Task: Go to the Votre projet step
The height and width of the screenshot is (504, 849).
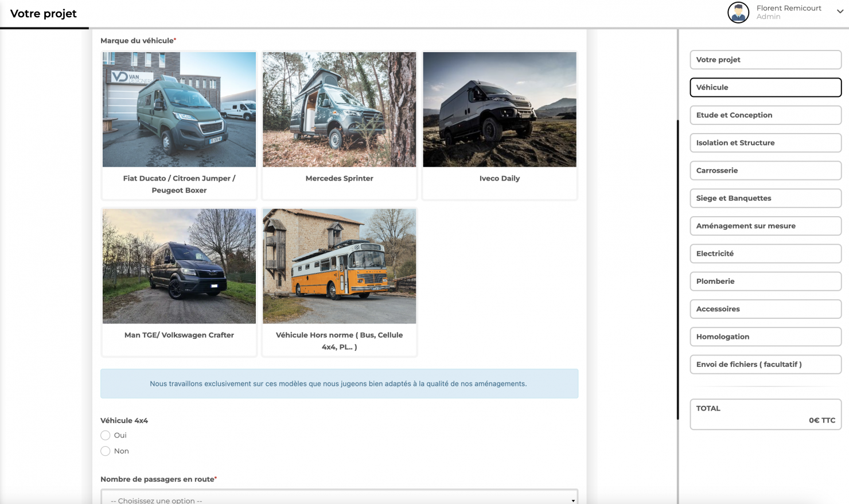Action: pos(765,60)
